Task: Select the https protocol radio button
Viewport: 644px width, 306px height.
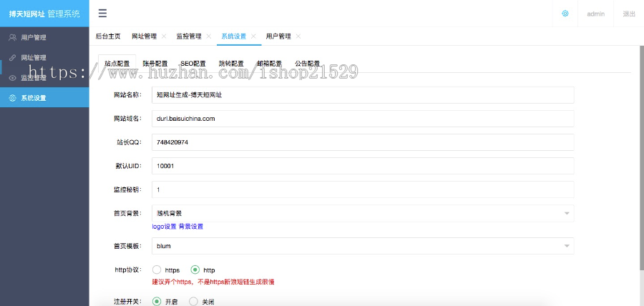Action: pos(157,270)
